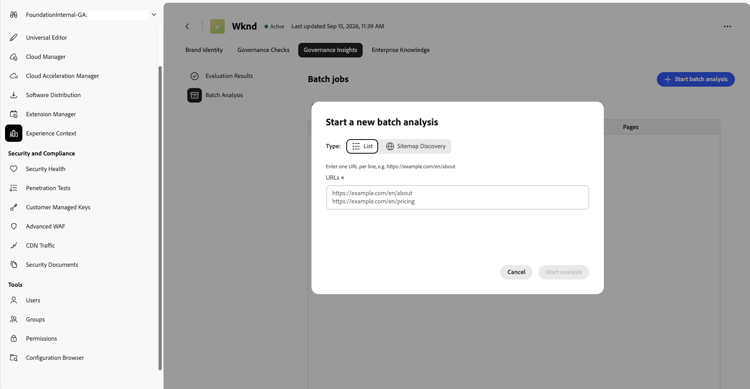Open the three-dot more options menu
The image size is (750, 389).
point(728,26)
